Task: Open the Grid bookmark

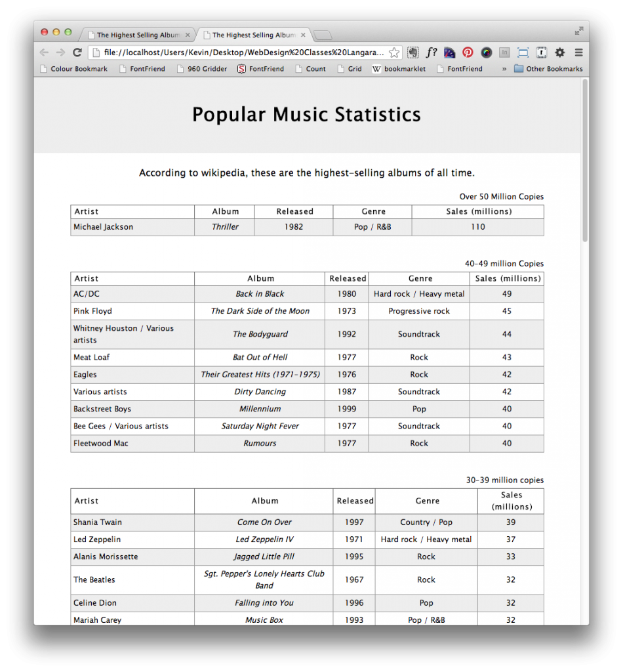Action: click(x=350, y=69)
